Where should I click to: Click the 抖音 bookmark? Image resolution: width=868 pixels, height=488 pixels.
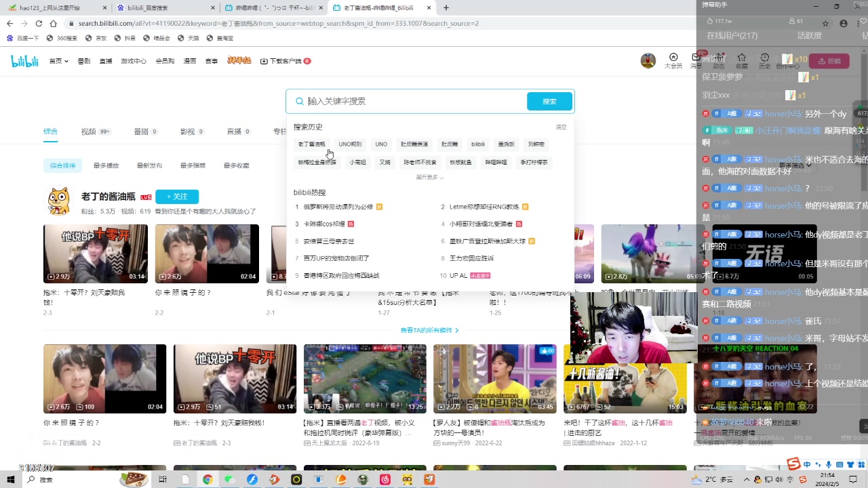click(x=125, y=38)
